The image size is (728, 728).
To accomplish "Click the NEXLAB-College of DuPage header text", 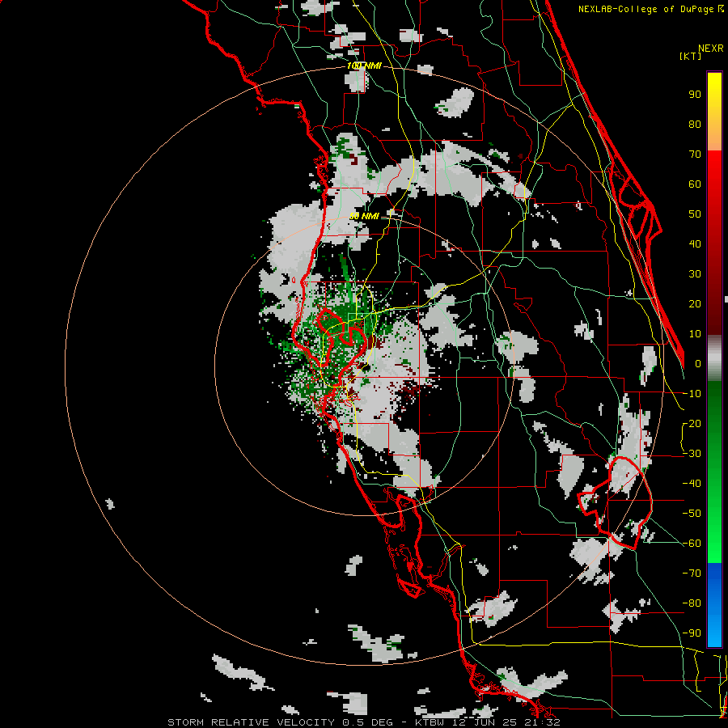I will [x=651, y=9].
